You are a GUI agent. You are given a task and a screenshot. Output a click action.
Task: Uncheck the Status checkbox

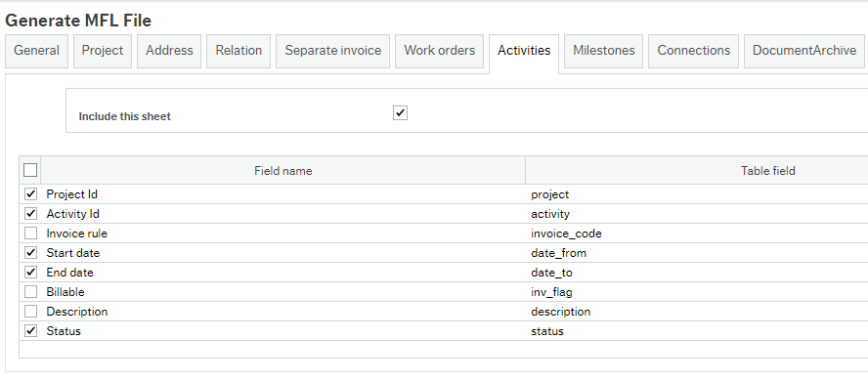coord(31,331)
